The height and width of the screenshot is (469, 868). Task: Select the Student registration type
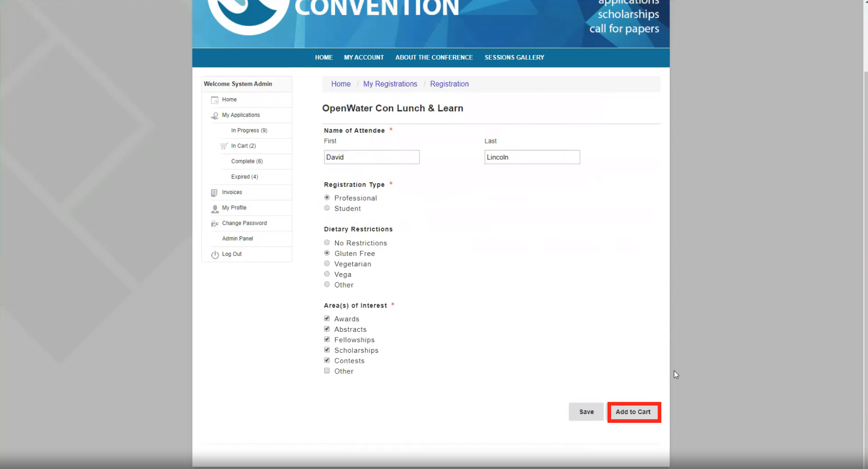point(327,208)
